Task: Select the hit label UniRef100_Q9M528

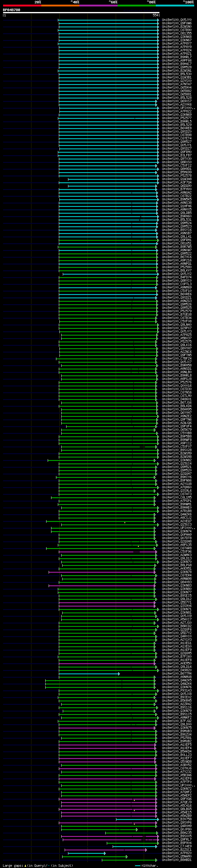Action: pos(177,67)
